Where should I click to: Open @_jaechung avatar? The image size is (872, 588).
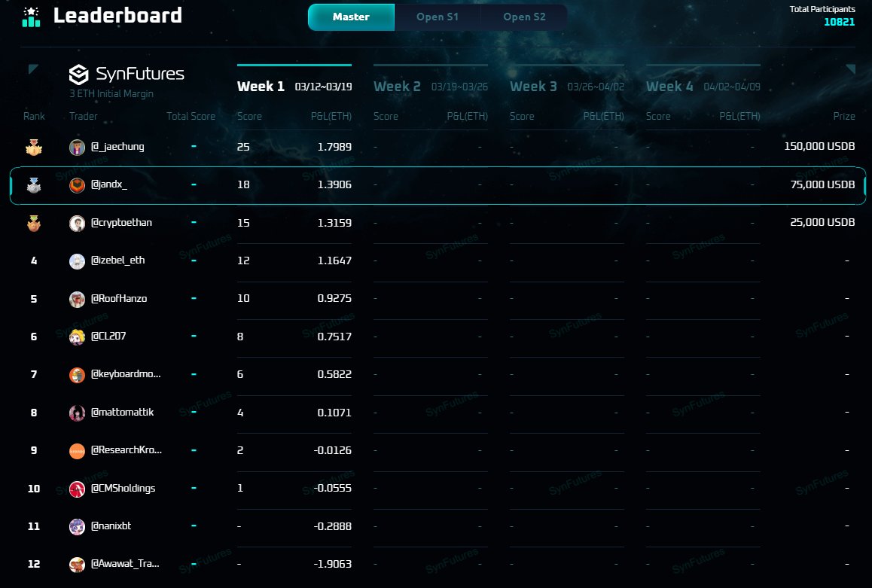77,148
